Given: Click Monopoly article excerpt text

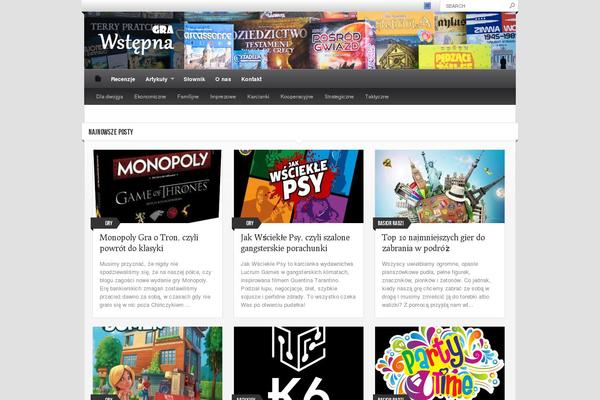Looking at the screenshot, I should click(x=155, y=284).
